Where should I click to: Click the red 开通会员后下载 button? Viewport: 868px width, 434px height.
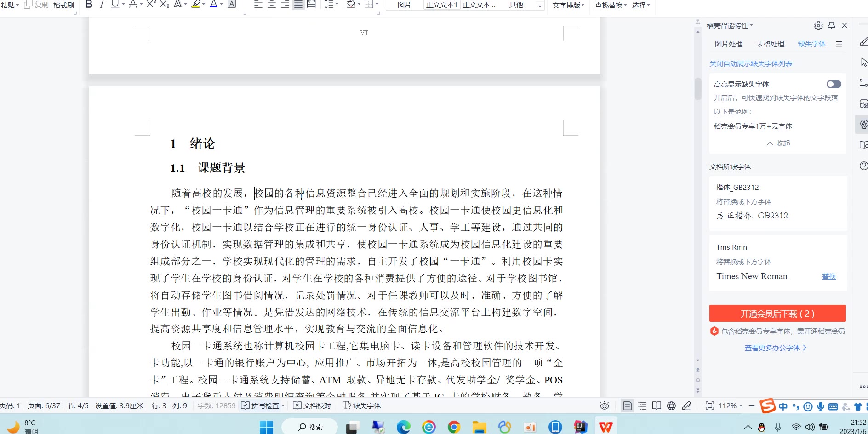pyautogui.click(x=777, y=314)
